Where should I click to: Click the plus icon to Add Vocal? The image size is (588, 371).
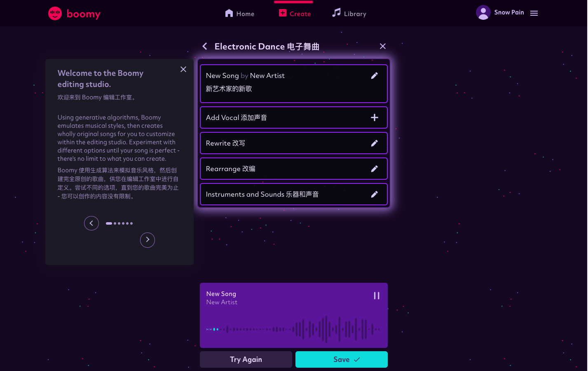[x=374, y=117]
